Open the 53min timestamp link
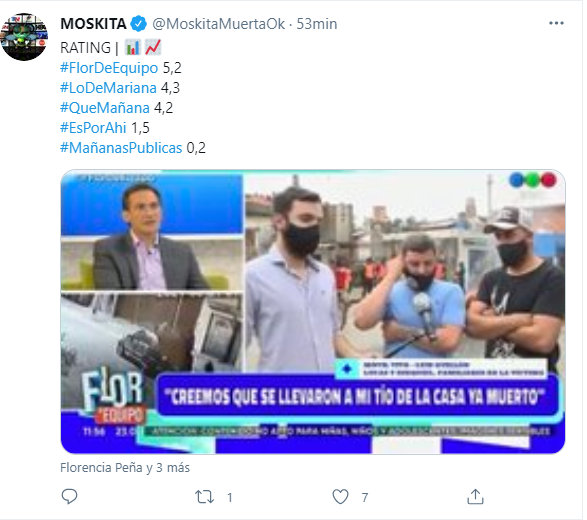Screen dimensions: 587x520 317,24
